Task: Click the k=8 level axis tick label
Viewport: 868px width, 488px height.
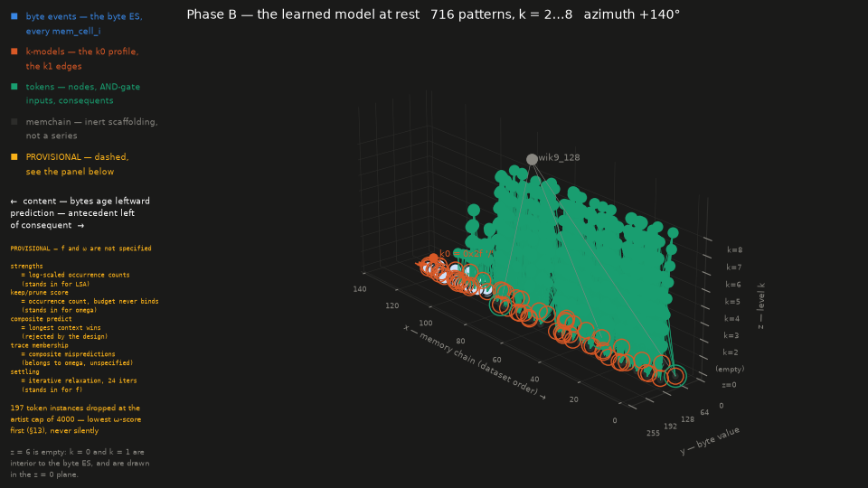Action: tap(734, 250)
